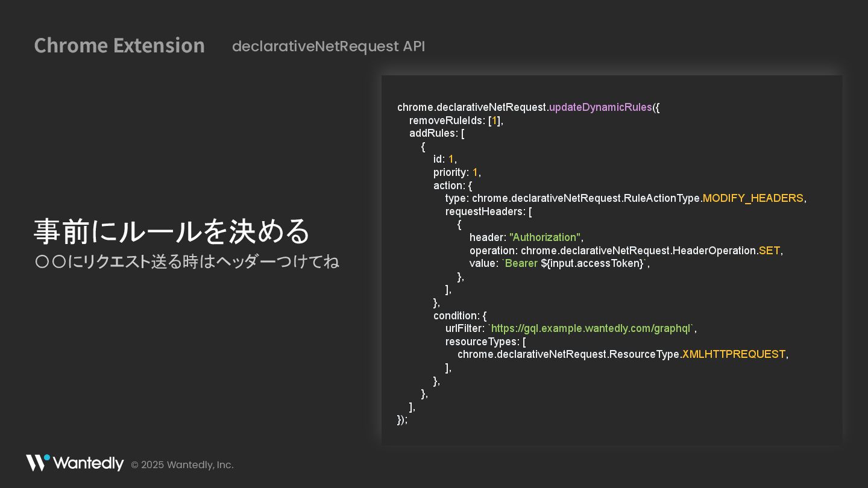Click the Wantedly logo mark icon
This screenshot has width=868, height=488.
click(x=37, y=463)
